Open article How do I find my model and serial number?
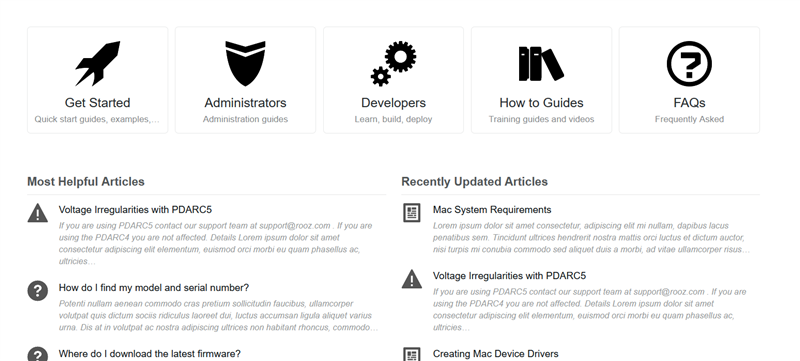800x361 pixels. (x=154, y=288)
